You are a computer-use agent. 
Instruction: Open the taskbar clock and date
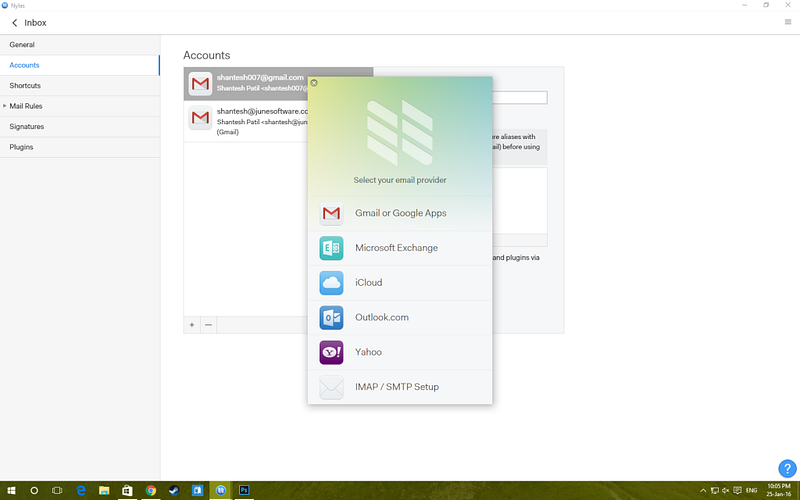[x=779, y=490]
